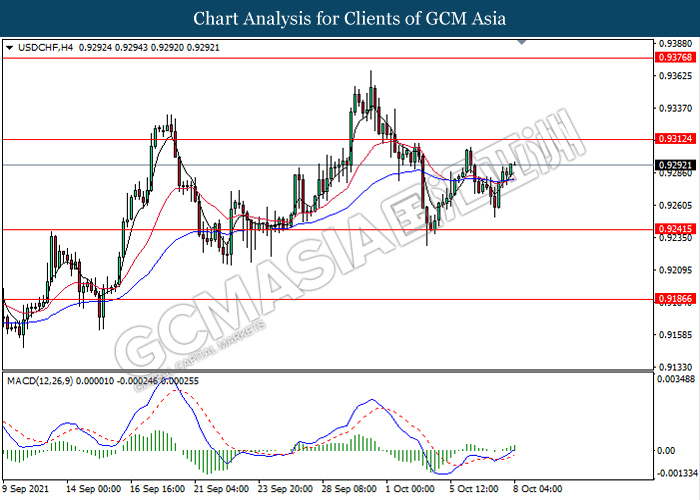This screenshot has width=700, height=500.
Task: Click the 0.91585 price scale value
Action: point(676,334)
